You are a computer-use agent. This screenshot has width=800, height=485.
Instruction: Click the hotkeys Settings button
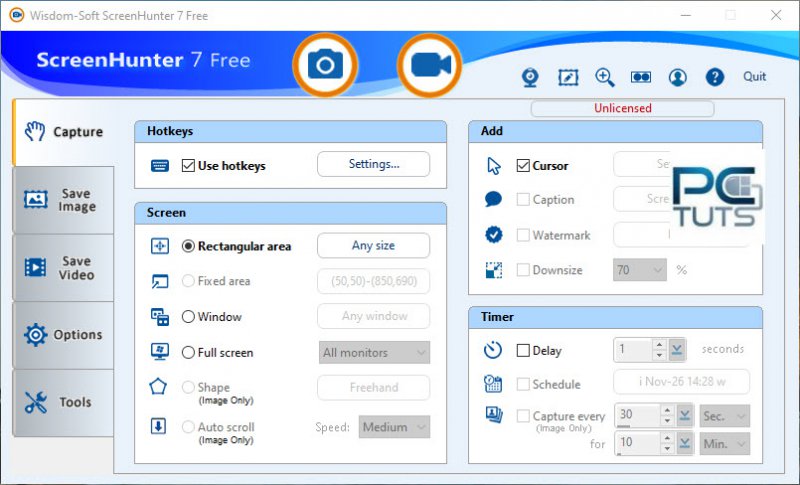click(373, 164)
